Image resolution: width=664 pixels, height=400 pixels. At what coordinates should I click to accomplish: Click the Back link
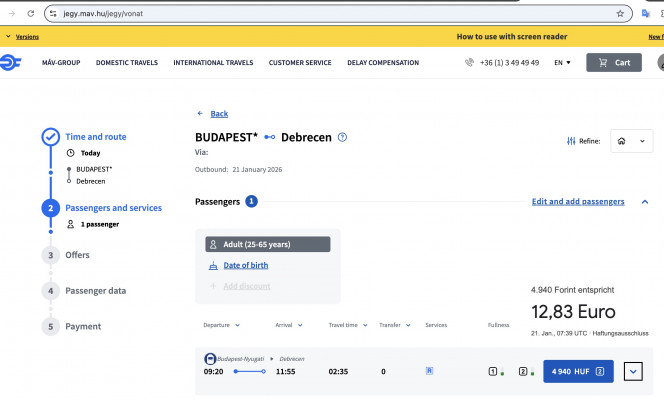(x=213, y=113)
